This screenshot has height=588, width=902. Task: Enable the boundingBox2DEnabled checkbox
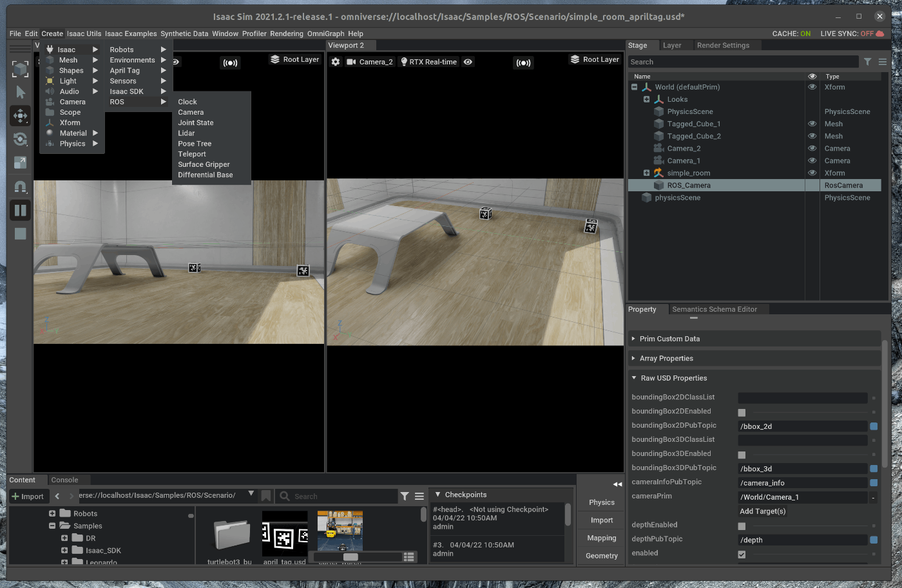tap(742, 412)
